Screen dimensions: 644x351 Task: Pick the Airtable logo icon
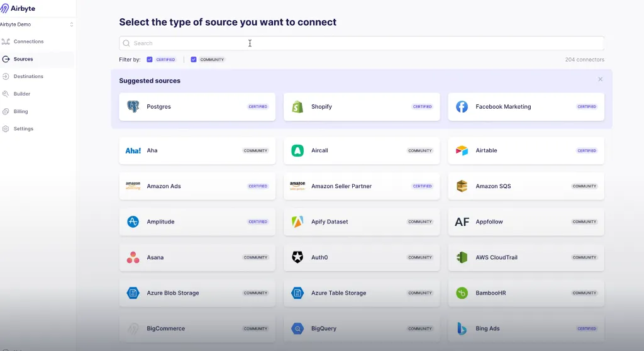(462, 150)
